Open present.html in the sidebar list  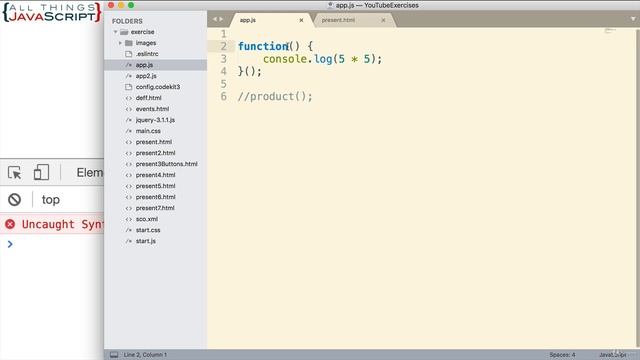[x=154, y=142]
